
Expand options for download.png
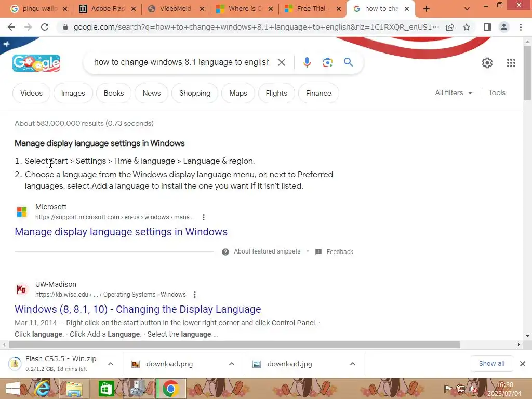(232, 364)
